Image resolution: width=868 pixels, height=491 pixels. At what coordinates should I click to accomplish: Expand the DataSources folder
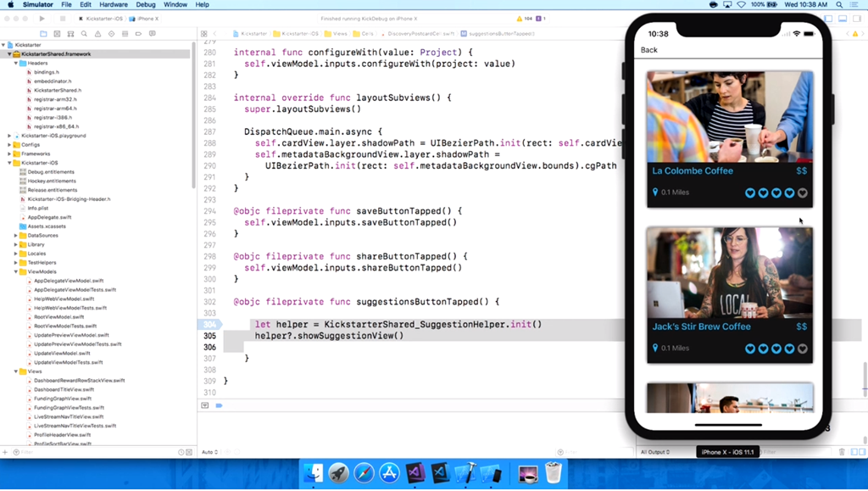coord(16,236)
